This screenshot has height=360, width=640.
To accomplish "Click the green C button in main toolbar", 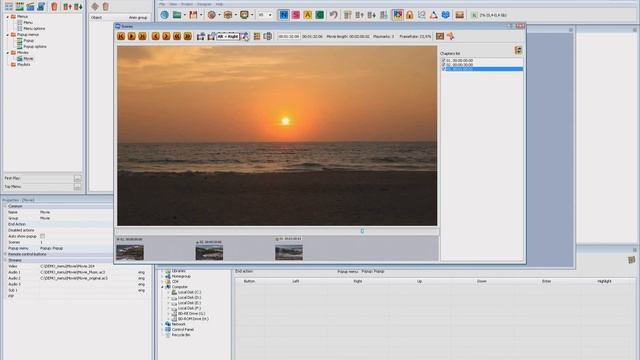I will [x=320, y=15].
